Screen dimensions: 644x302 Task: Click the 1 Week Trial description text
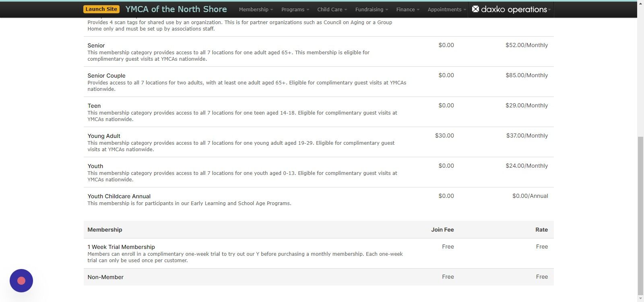245,257
